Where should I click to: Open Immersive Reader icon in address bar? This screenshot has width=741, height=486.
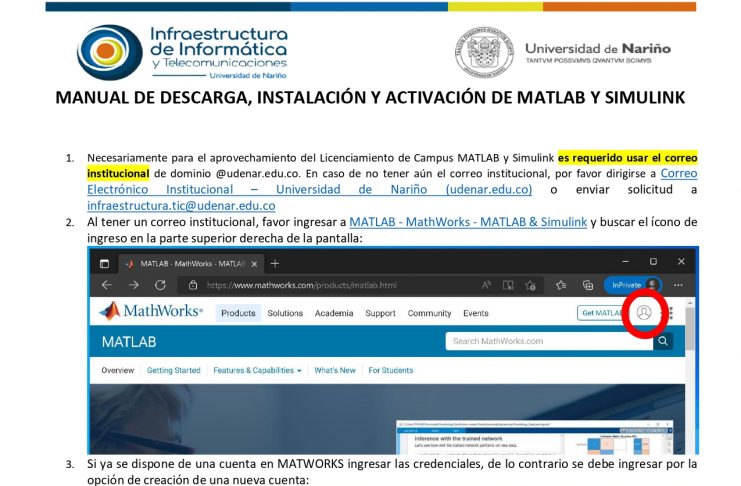[x=508, y=285]
